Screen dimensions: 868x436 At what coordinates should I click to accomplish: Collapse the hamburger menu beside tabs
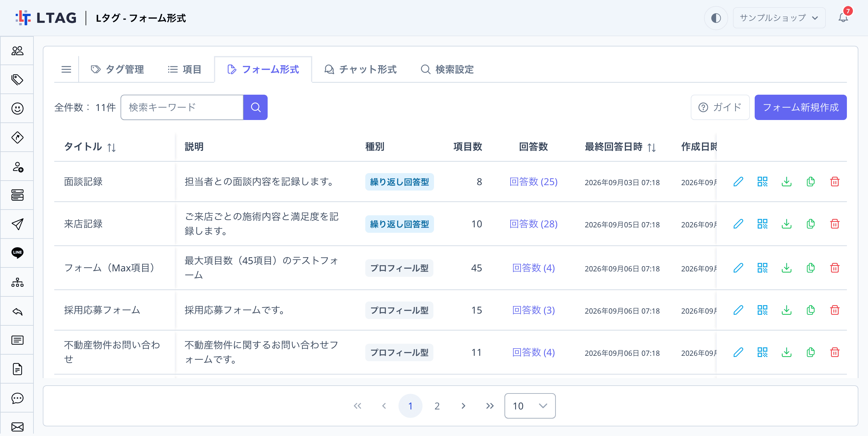click(66, 69)
